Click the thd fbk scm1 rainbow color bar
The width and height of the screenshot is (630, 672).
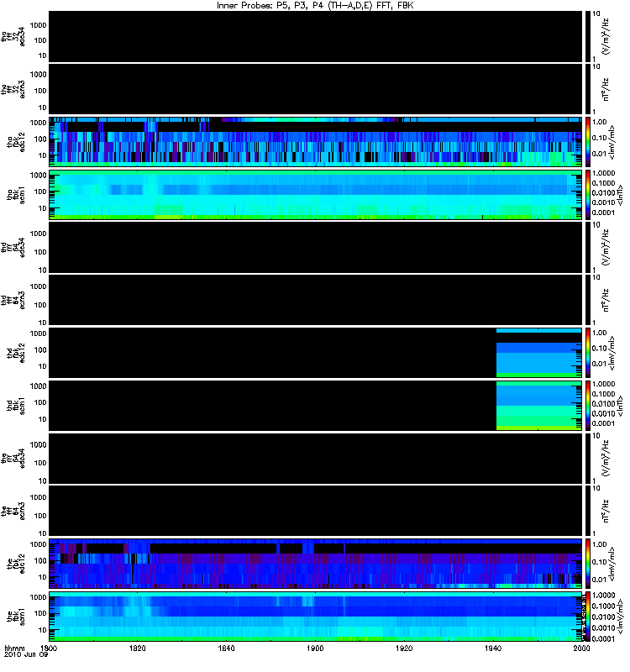click(x=588, y=406)
